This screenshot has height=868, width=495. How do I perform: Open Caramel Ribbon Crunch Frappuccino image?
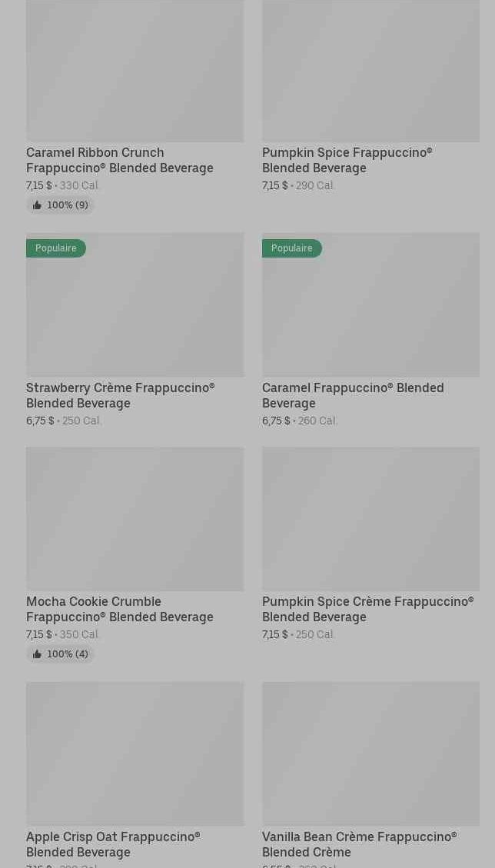click(x=135, y=71)
